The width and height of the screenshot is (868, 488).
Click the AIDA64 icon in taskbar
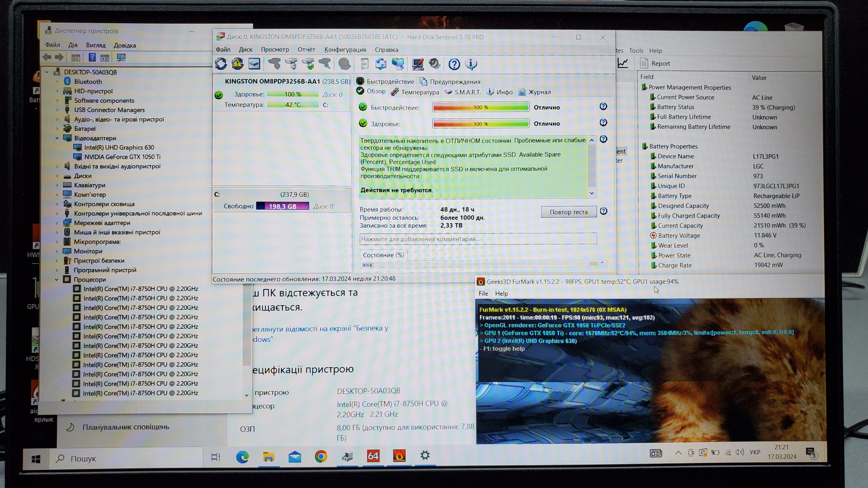373,456
